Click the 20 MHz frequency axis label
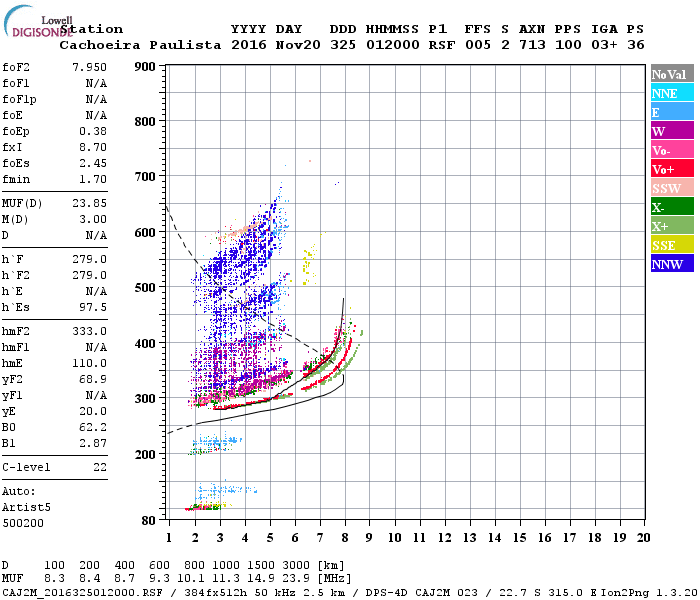The image size is (700, 600). click(x=644, y=538)
